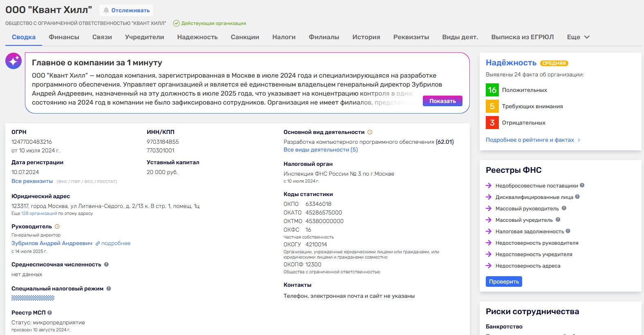644x335 pixels.
Task: Switch to the Финансы tab
Action: tap(64, 37)
